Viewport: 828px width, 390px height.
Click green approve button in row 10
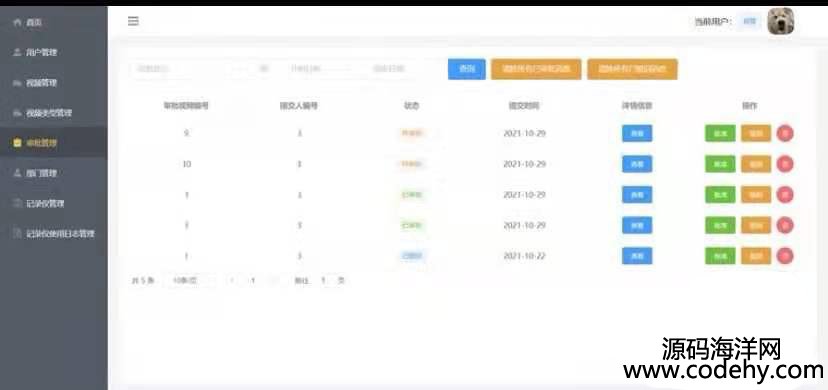pos(720,164)
